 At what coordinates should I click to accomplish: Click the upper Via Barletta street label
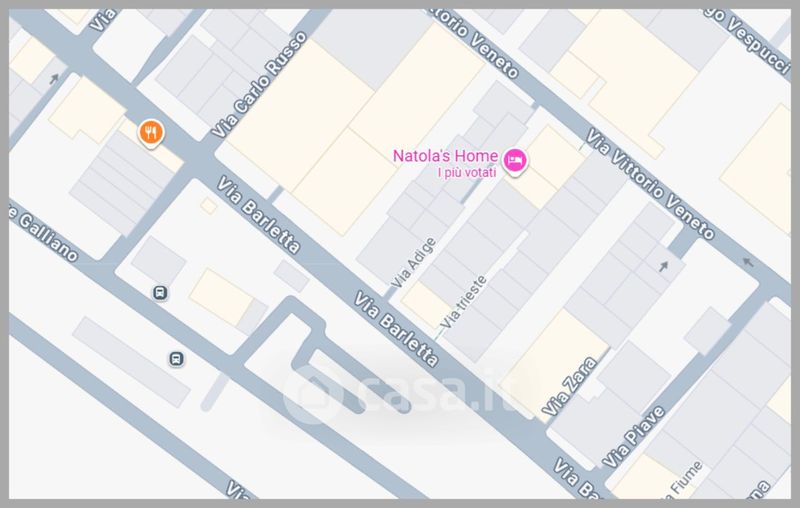click(x=258, y=215)
